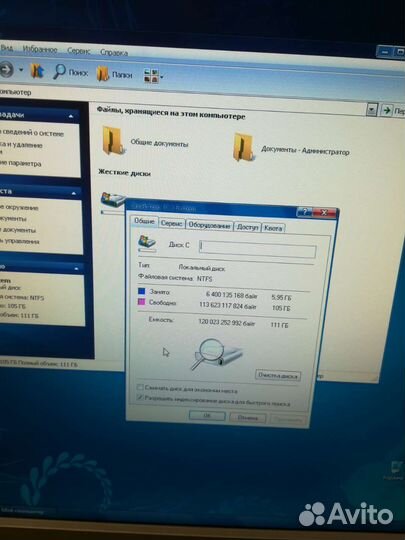Click the Очистка диска button
The image size is (405, 540).
coord(278,375)
